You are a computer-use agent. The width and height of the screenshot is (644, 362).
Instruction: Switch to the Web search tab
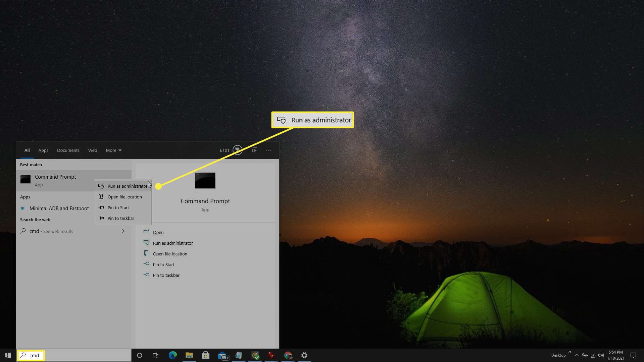click(93, 150)
